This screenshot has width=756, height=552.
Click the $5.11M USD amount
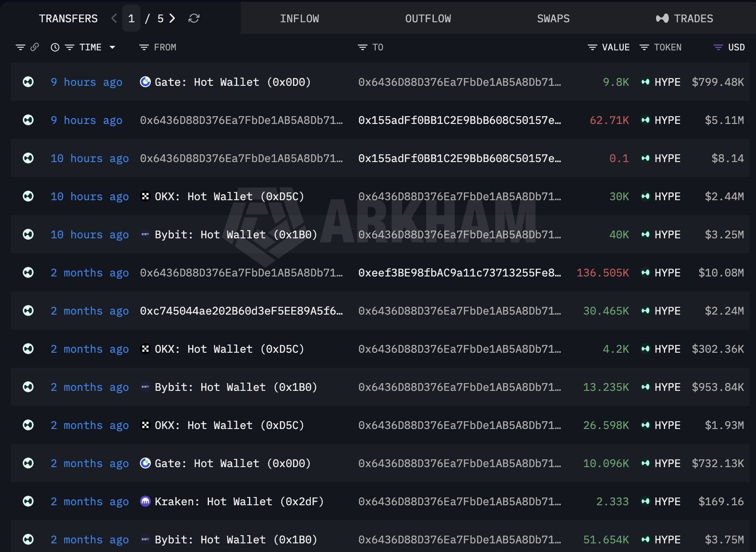point(724,120)
